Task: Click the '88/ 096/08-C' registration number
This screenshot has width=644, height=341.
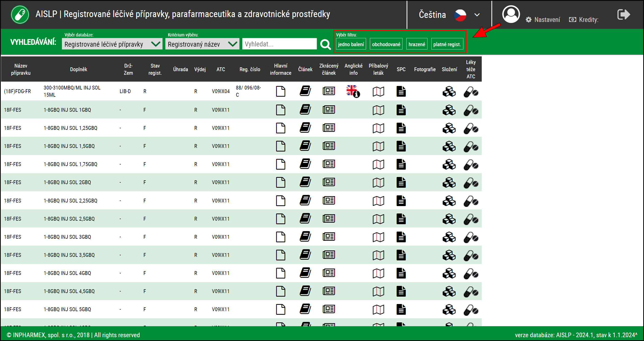Action: 248,91
